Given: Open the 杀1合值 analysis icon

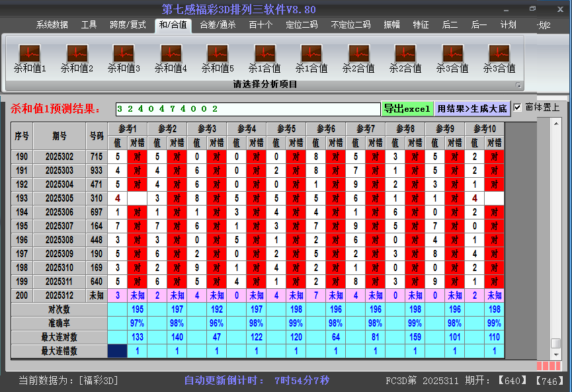Looking at the screenshot, I should [265, 54].
